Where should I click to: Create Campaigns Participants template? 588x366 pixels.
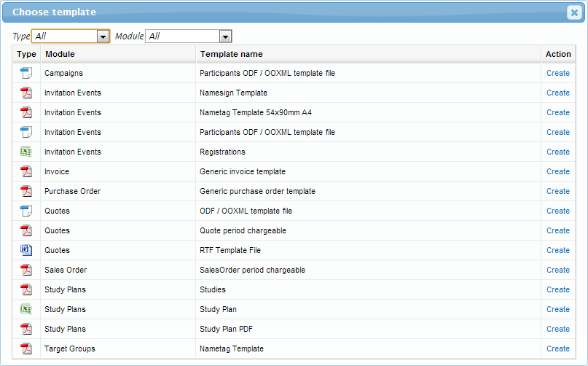[x=558, y=73]
